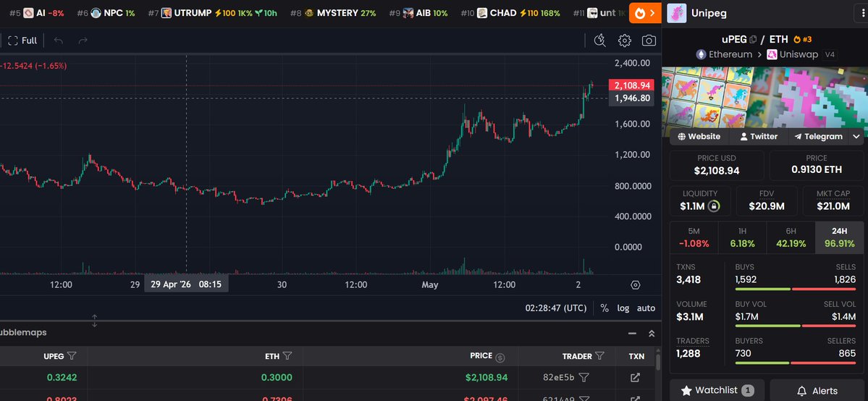This screenshot has height=401, width=868.
Task: Click the 0.3000 ETH cell
Action: [277, 378]
